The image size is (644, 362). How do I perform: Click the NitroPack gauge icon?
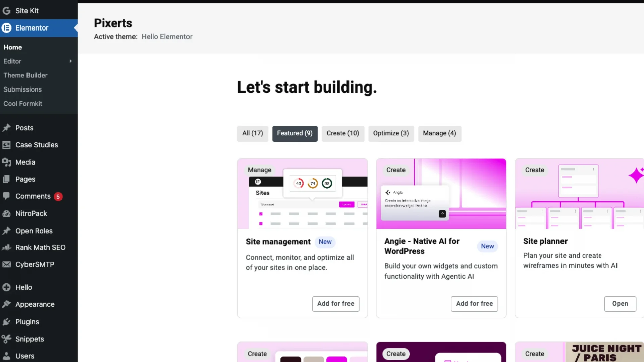[6, 213]
